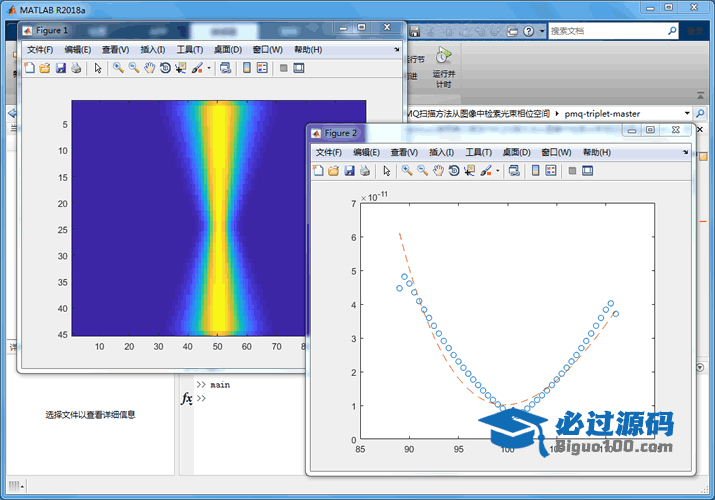Click Show Plot Tools icon in Figure 1

[x=299, y=68]
